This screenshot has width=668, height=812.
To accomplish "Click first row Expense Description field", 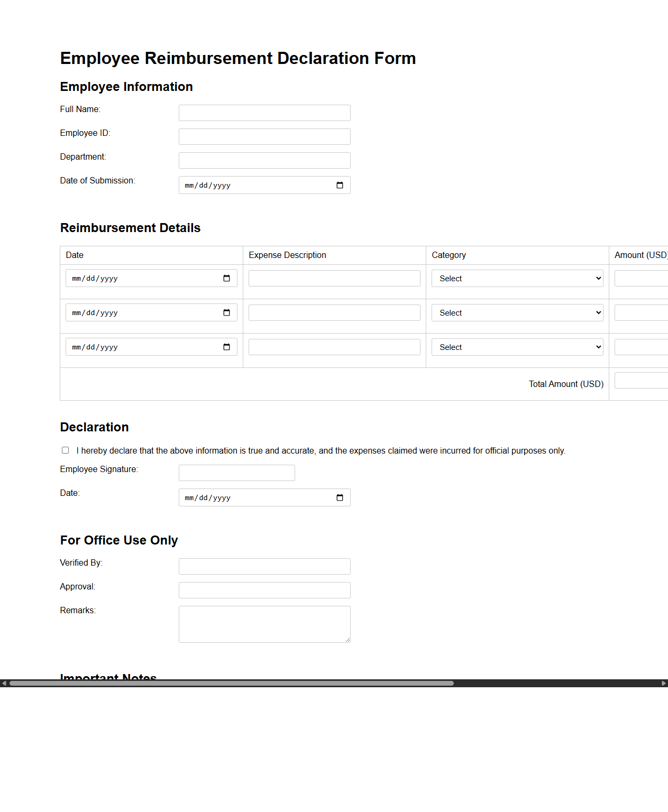I will point(334,279).
